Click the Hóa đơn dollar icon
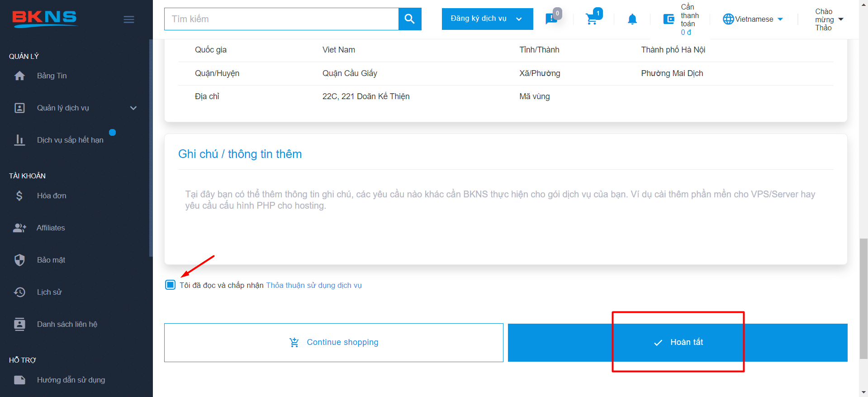This screenshot has height=397, width=868. click(x=19, y=196)
